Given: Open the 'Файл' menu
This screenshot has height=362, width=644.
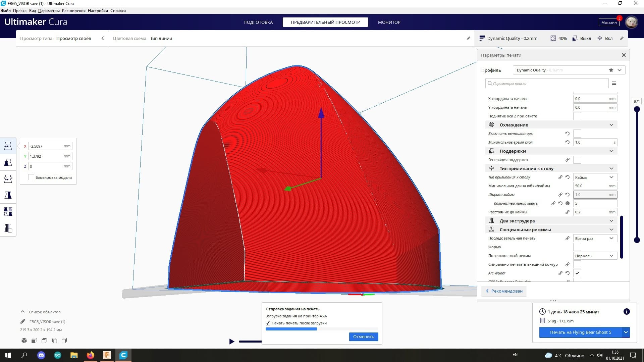Looking at the screenshot, I should [6, 11].
